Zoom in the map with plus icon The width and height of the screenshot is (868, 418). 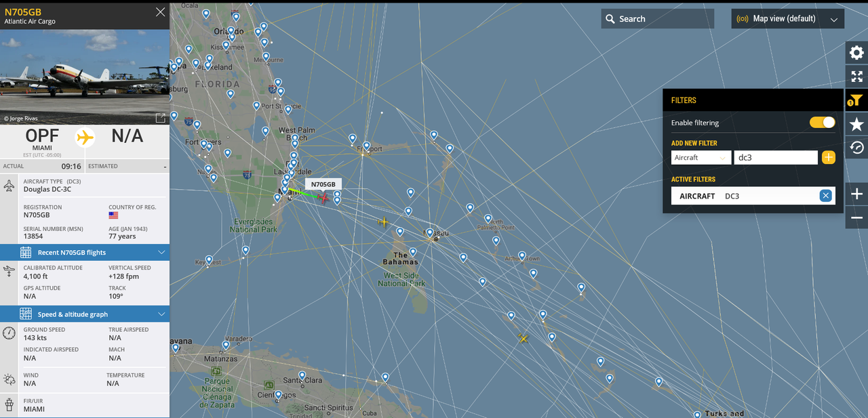856,194
